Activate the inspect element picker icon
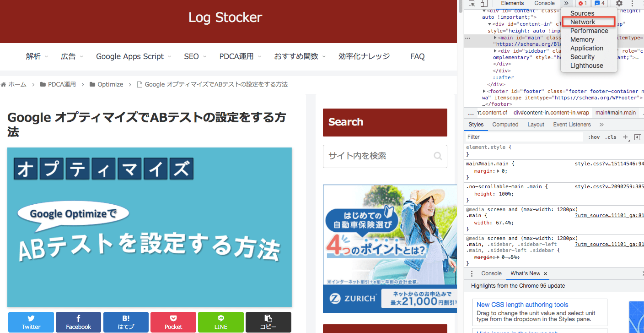The image size is (644, 333). coord(472,4)
